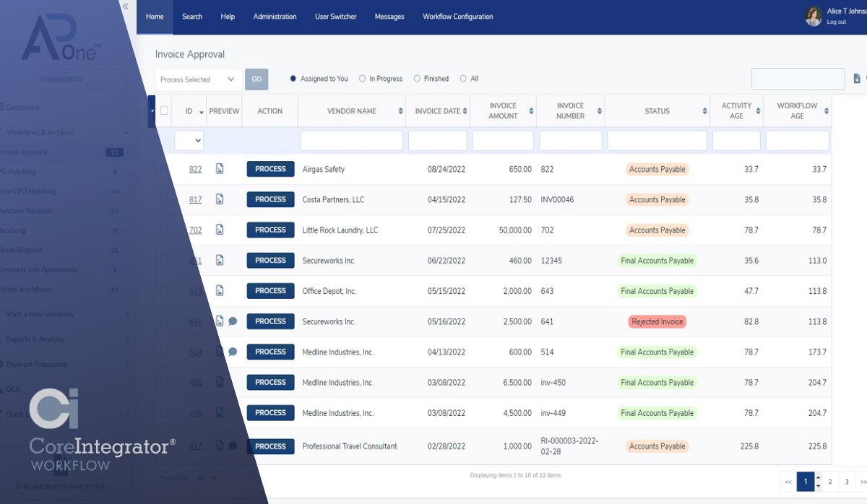The image size is (867, 504).
Task: Select the Assigned to You radio button
Action: [292, 78]
